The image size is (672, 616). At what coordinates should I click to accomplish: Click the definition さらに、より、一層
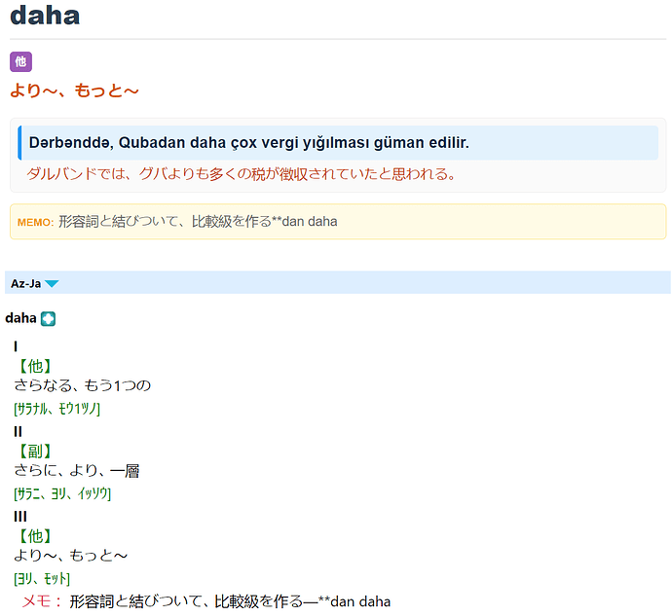coord(77,471)
